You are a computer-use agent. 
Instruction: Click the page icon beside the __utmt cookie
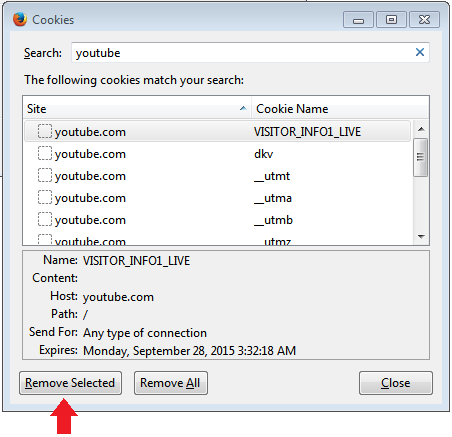click(x=45, y=175)
